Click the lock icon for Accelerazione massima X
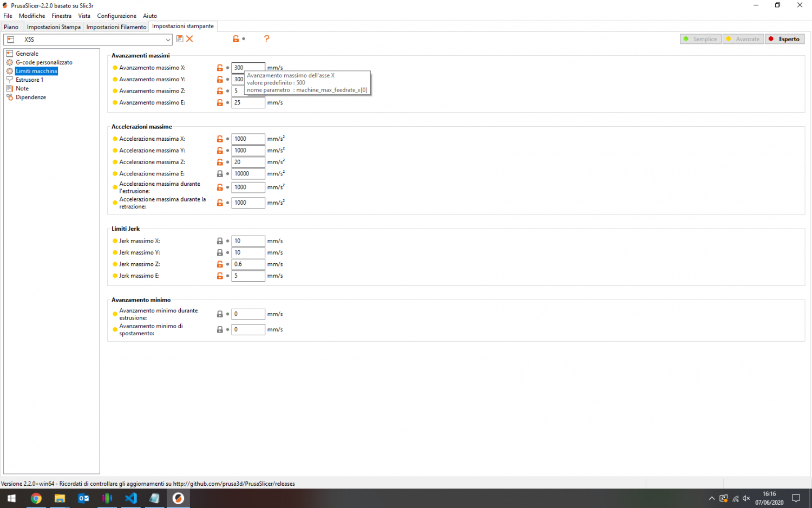Image resolution: width=812 pixels, height=508 pixels. pyautogui.click(x=220, y=139)
